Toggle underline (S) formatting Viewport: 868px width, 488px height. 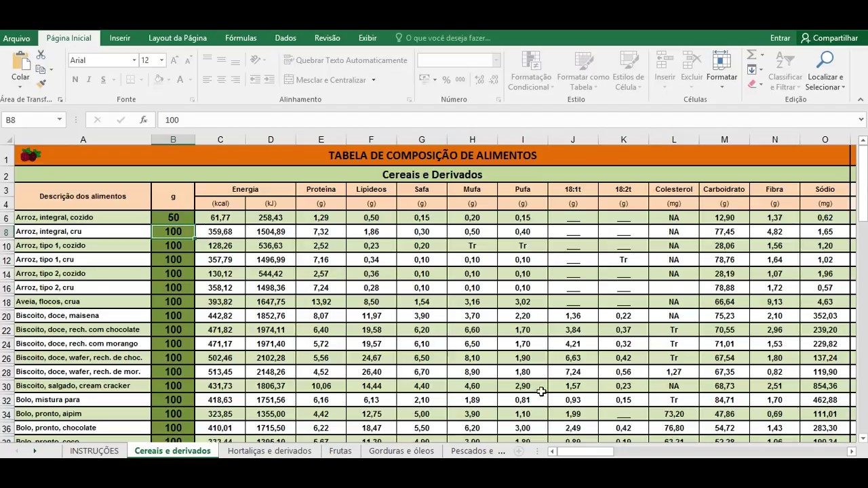(103, 80)
